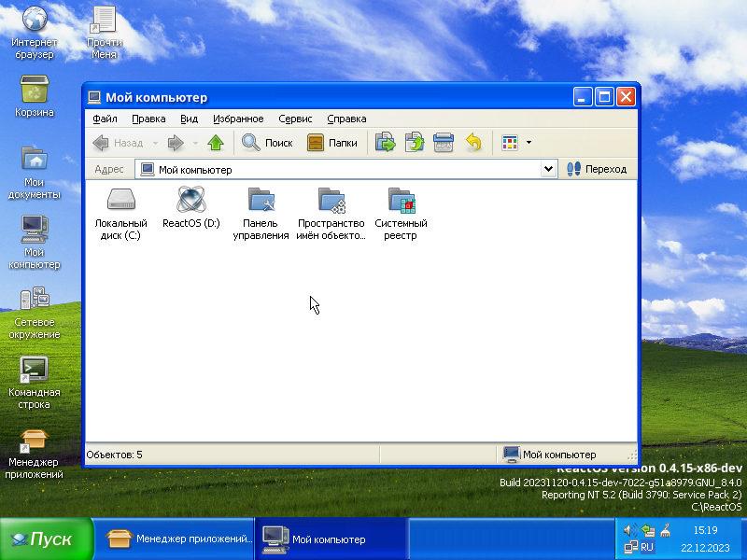Click the Views grid icon
The width and height of the screenshot is (747, 560).
[x=510, y=143]
